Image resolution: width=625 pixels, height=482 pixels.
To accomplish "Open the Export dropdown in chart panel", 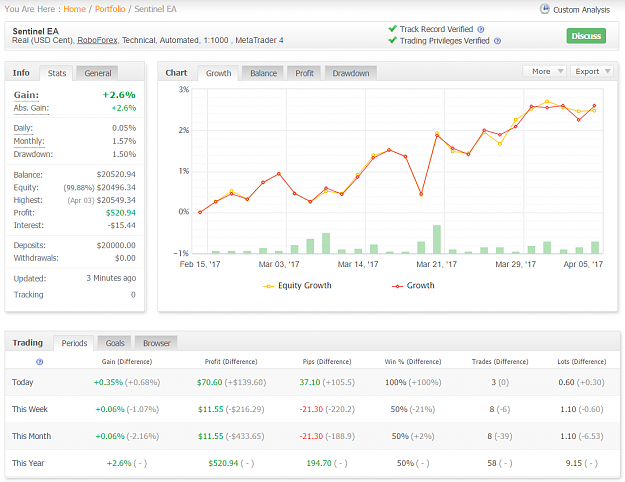I will point(592,71).
